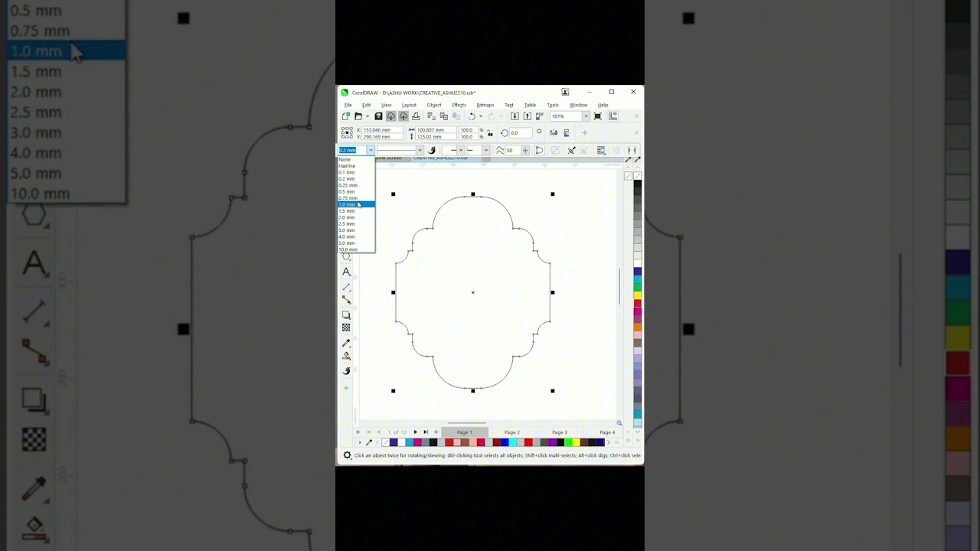Click the yellow swatch in the side palette
This screenshot has width=980, height=551.
point(637,295)
